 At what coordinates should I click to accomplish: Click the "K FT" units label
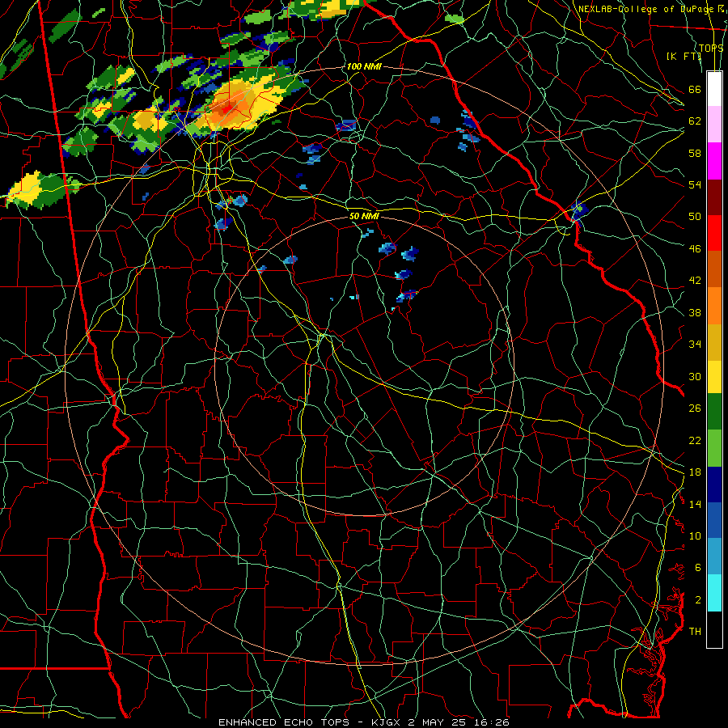point(684,56)
